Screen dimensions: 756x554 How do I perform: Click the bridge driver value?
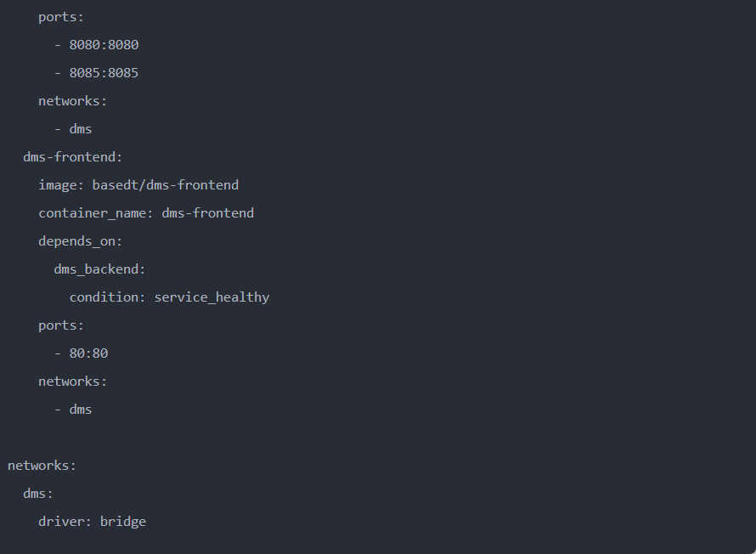click(123, 522)
